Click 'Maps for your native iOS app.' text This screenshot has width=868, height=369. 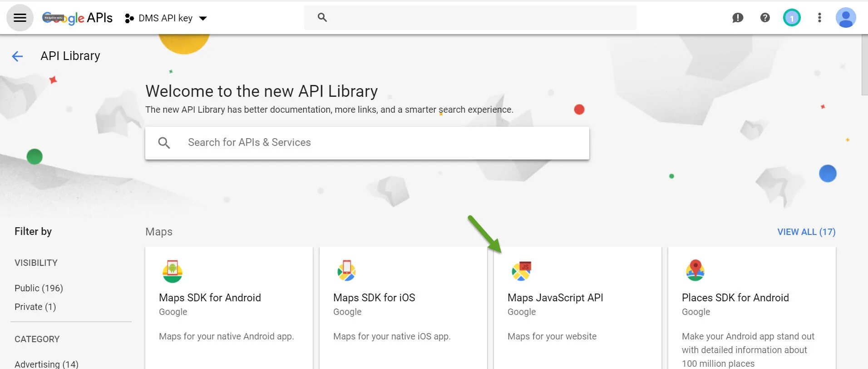coord(392,336)
